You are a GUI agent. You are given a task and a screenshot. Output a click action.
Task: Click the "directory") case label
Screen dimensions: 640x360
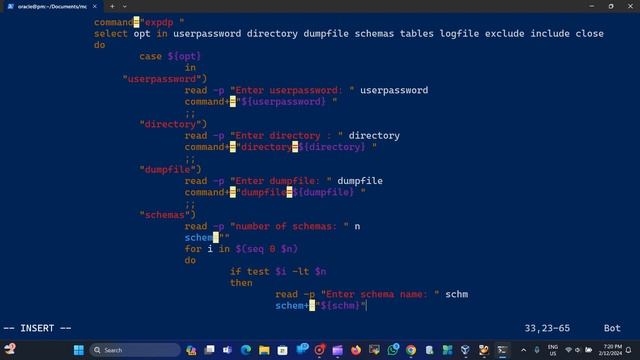click(173, 124)
